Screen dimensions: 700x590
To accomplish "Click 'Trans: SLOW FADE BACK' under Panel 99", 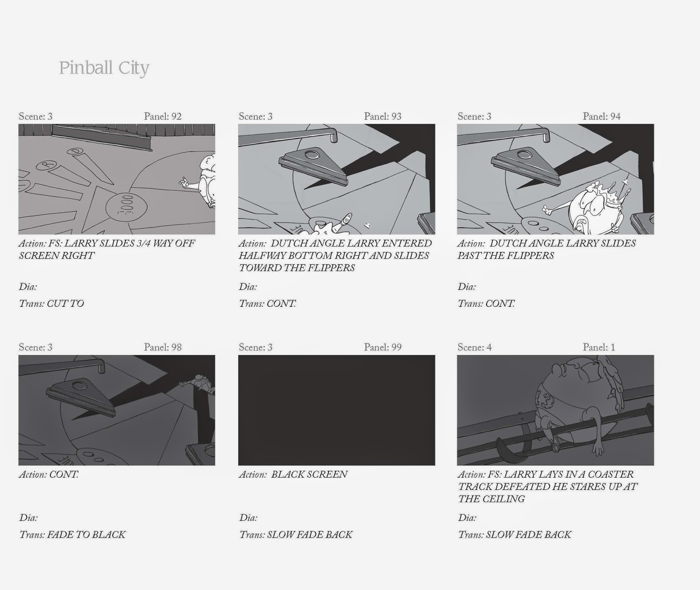I will (296, 535).
